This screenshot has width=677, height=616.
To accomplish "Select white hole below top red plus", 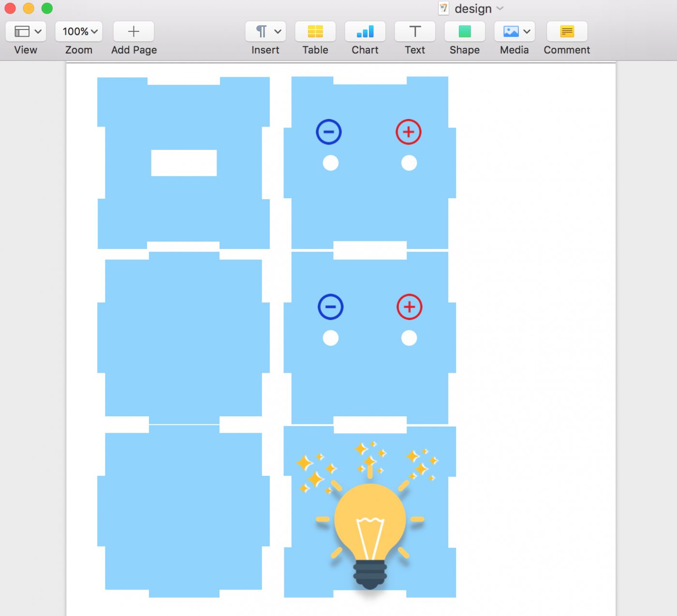I will [409, 163].
